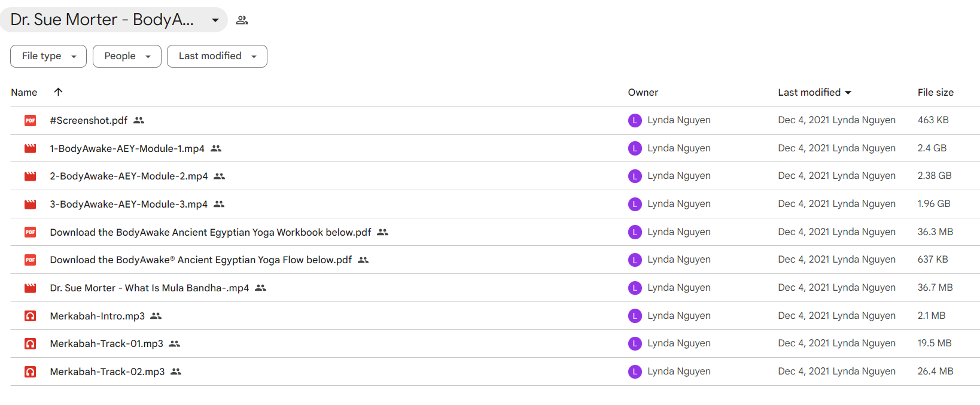Screen dimensions: 980x405
Task: Open 2-BodyAwake-AEY-Module-2.mp4 video file
Action: 129,176
